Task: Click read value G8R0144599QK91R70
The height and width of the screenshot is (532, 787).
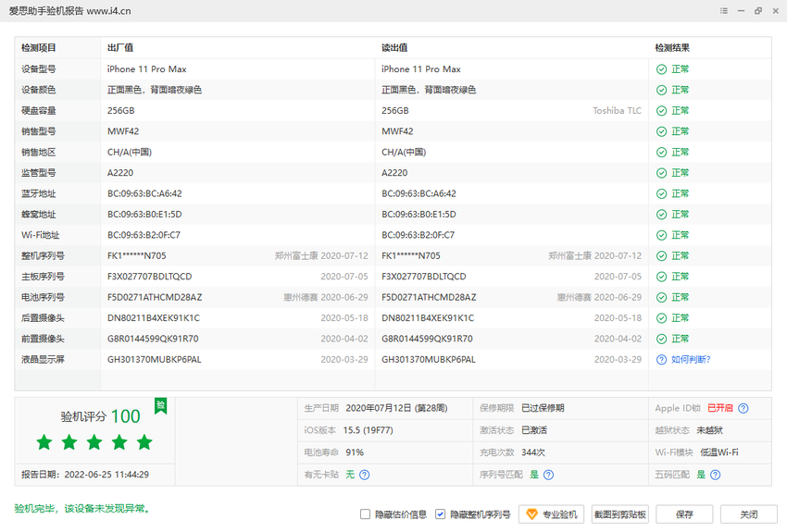Action: coord(427,339)
